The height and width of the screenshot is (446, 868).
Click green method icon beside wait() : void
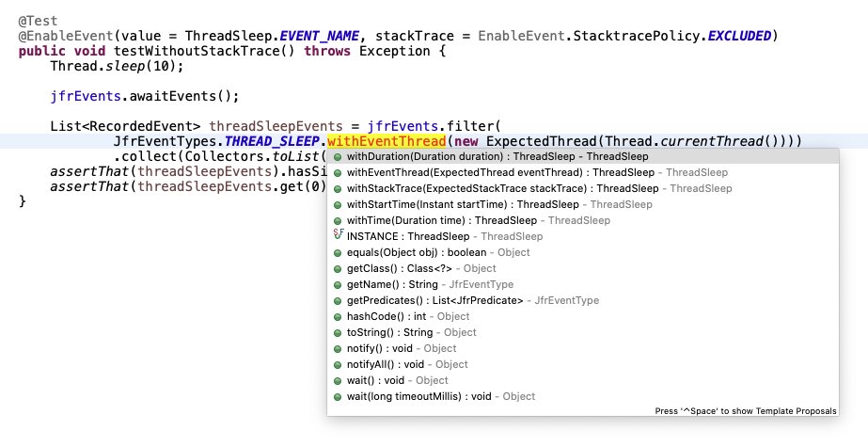pyautogui.click(x=338, y=381)
